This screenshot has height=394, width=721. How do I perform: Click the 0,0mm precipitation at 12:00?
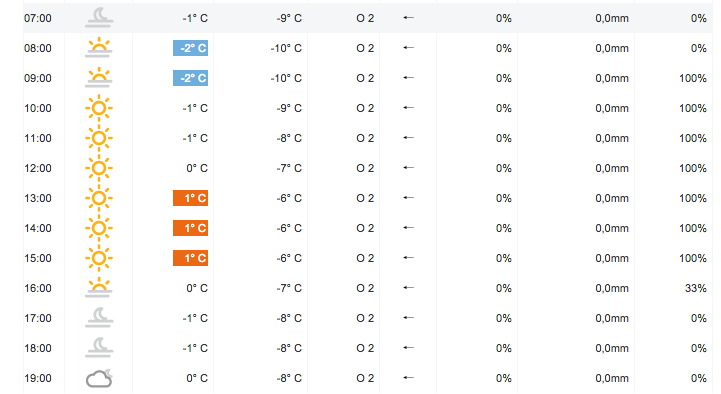(x=612, y=168)
